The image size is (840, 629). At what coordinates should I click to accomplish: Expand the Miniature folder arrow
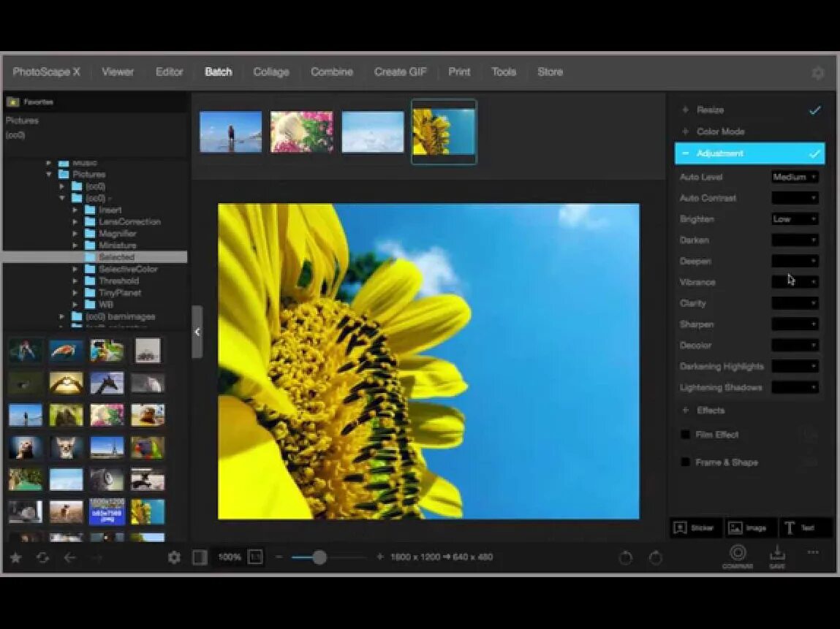tap(75, 245)
